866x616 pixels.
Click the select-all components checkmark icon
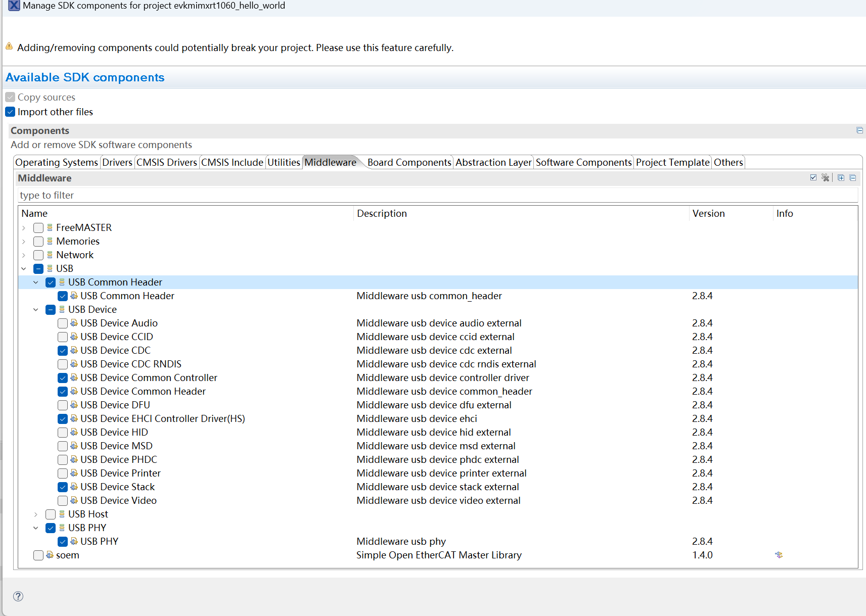point(813,178)
